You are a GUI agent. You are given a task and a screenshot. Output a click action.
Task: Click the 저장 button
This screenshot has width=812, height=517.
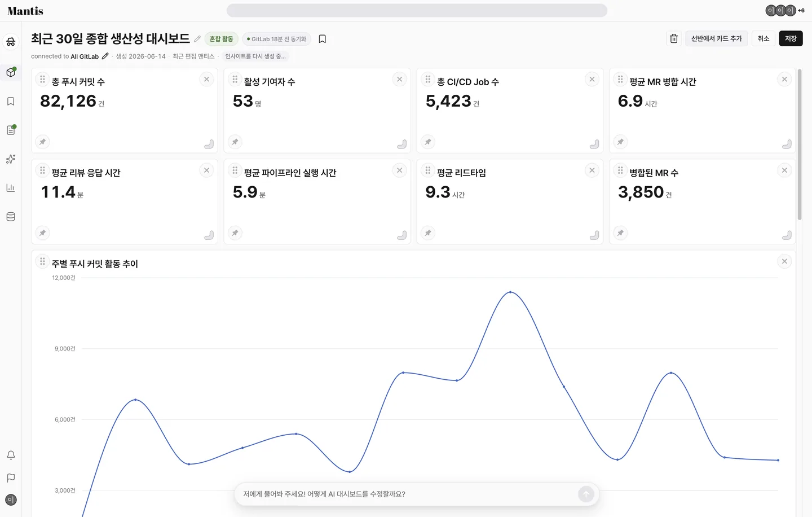pyautogui.click(x=791, y=38)
